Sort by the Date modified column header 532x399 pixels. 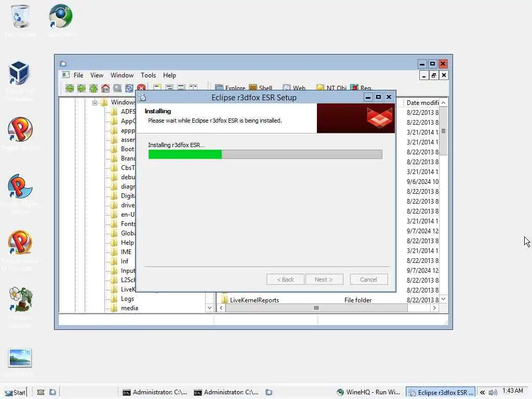point(422,102)
